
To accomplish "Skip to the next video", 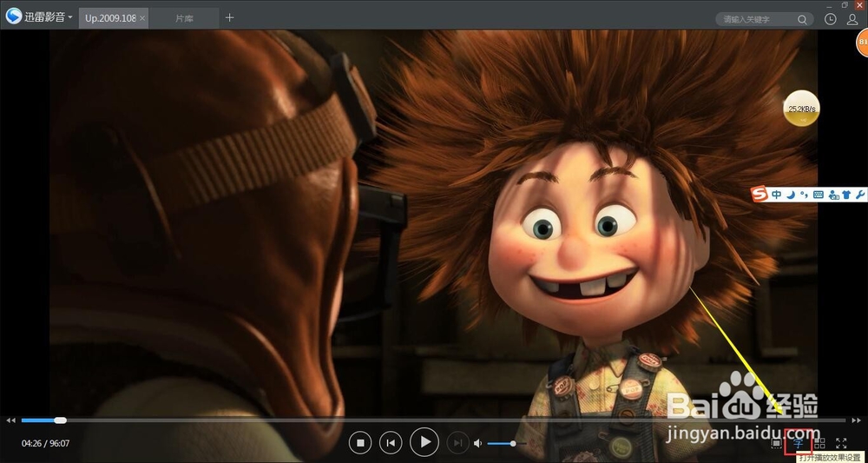I will 457,442.
